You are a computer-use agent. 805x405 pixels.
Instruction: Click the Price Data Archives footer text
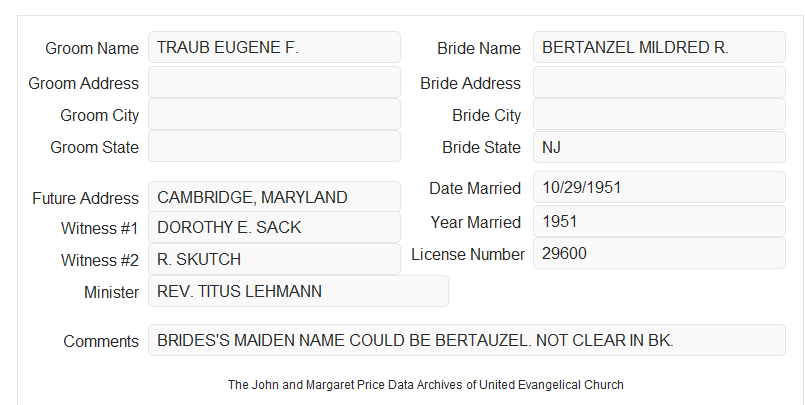(x=426, y=385)
